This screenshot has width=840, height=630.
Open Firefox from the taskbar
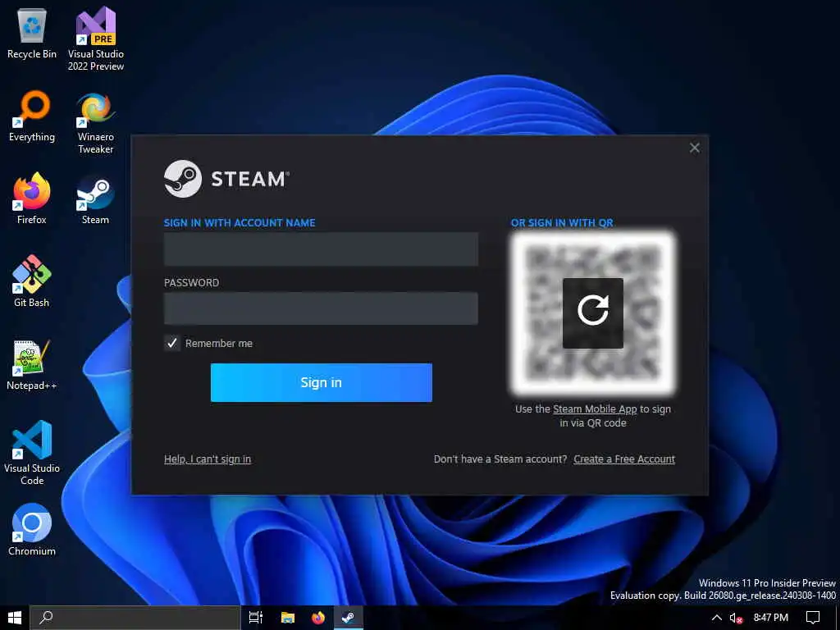pos(318,618)
